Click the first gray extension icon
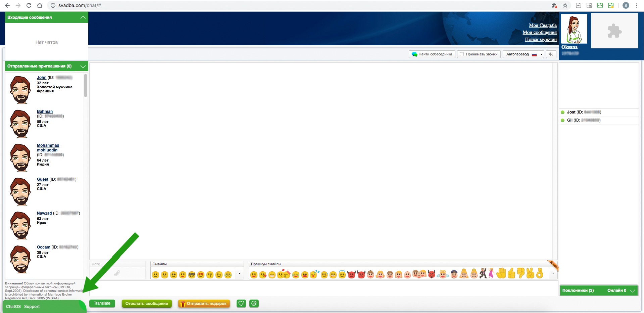Image resolution: width=644 pixels, height=313 pixels. [x=579, y=5]
